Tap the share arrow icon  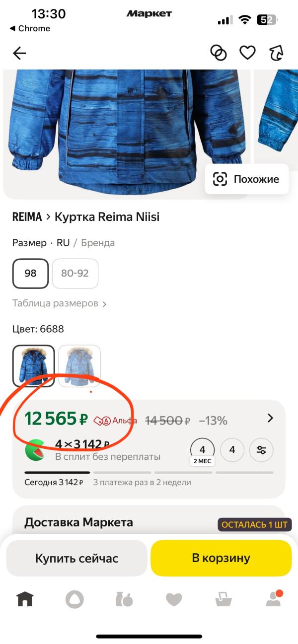[x=276, y=53]
